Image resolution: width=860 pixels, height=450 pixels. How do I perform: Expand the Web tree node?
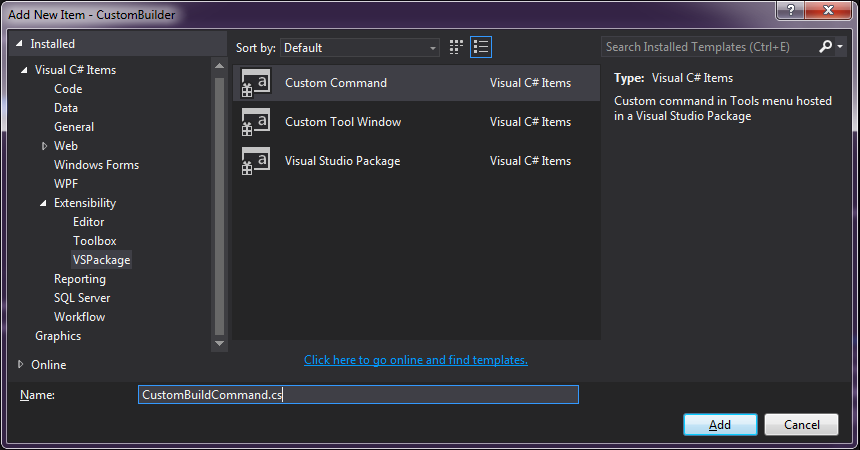(44, 146)
